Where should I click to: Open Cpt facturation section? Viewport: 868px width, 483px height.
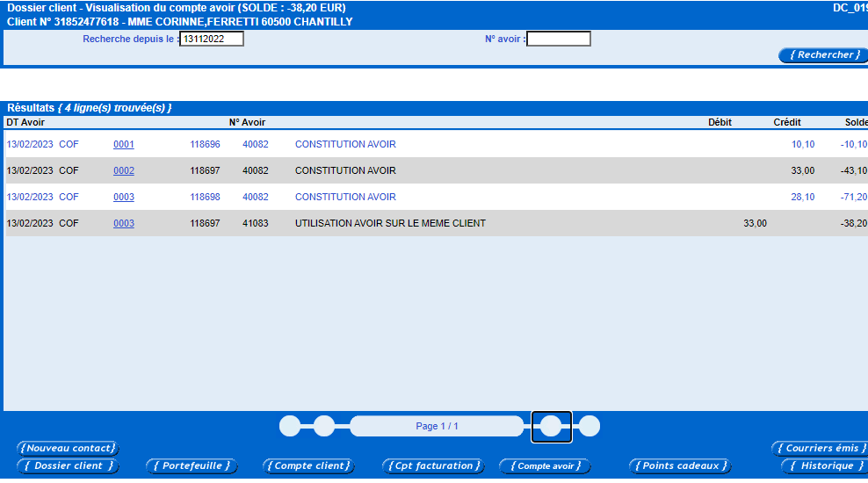tap(433, 465)
